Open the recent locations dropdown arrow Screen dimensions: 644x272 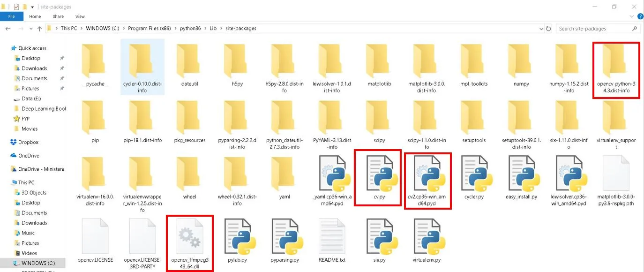(30, 29)
